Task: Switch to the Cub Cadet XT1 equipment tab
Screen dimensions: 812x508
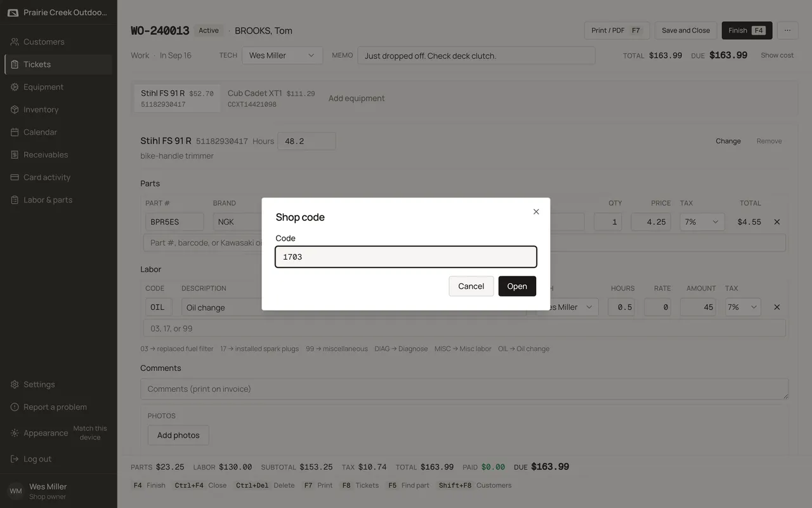Action: pos(271,98)
